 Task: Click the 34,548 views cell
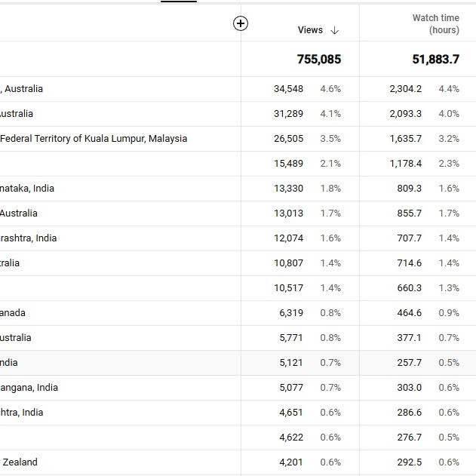(x=288, y=89)
